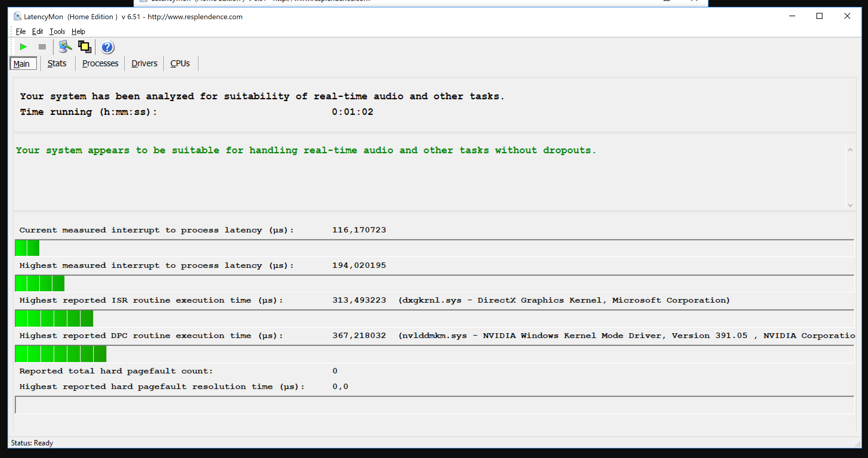Switch to the Drivers tab

coord(144,63)
